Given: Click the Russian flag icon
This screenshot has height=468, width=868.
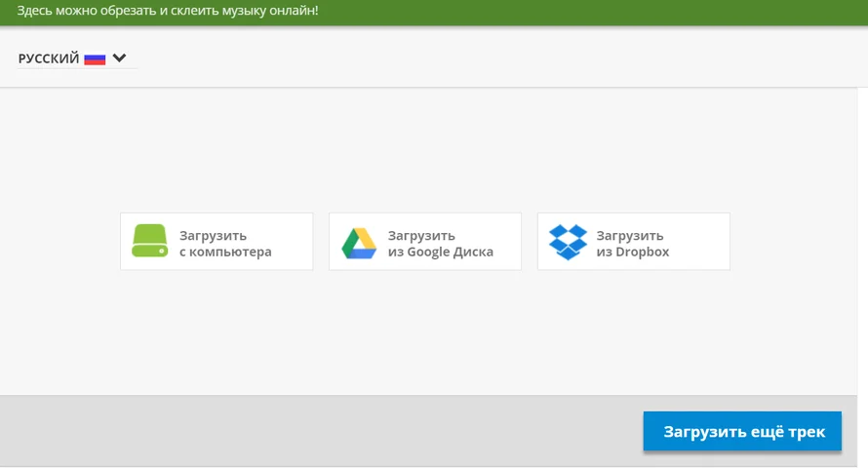Looking at the screenshot, I should point(95,58).
